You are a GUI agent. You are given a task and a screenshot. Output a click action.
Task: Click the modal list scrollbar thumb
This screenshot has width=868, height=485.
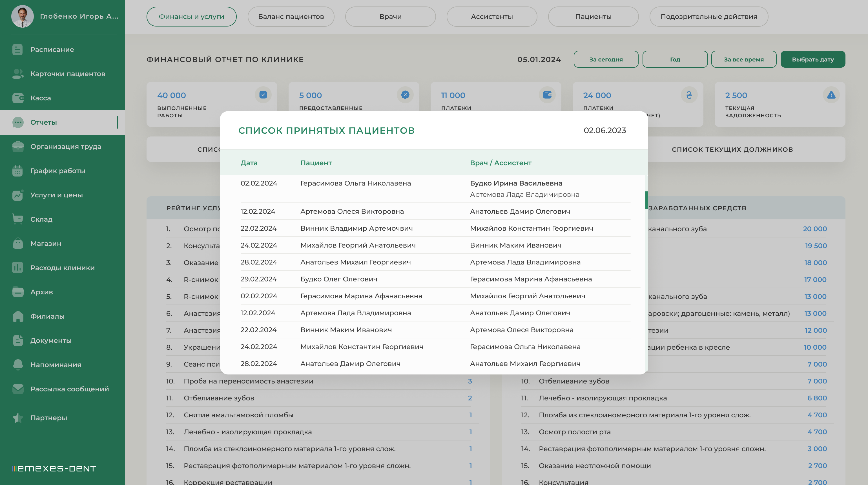tap(646, 200)
